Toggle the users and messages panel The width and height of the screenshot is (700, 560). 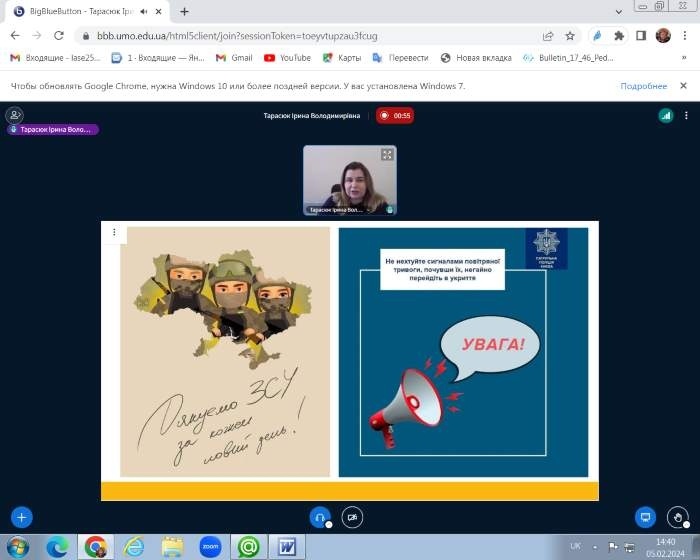(x=14, y=115)
